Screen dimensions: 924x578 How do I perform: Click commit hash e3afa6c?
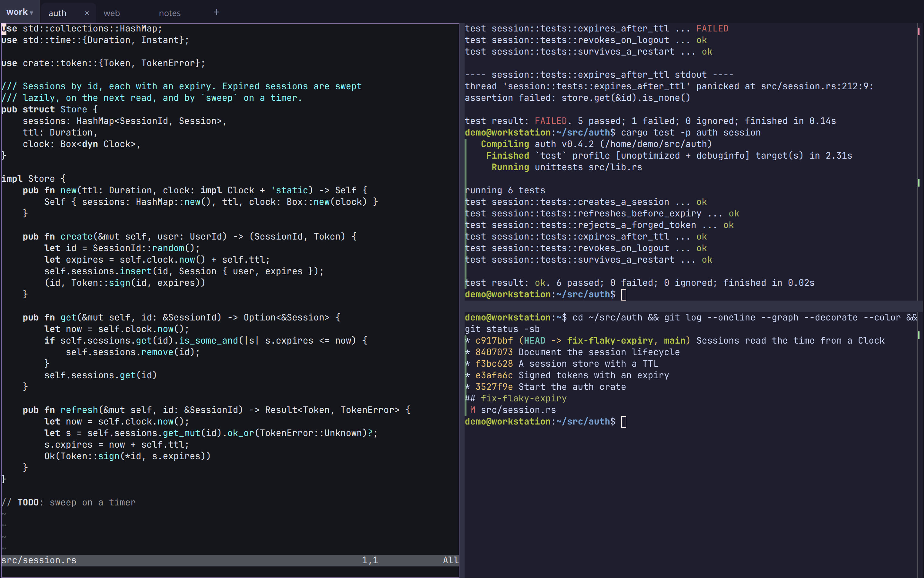(x=494, y=375)
